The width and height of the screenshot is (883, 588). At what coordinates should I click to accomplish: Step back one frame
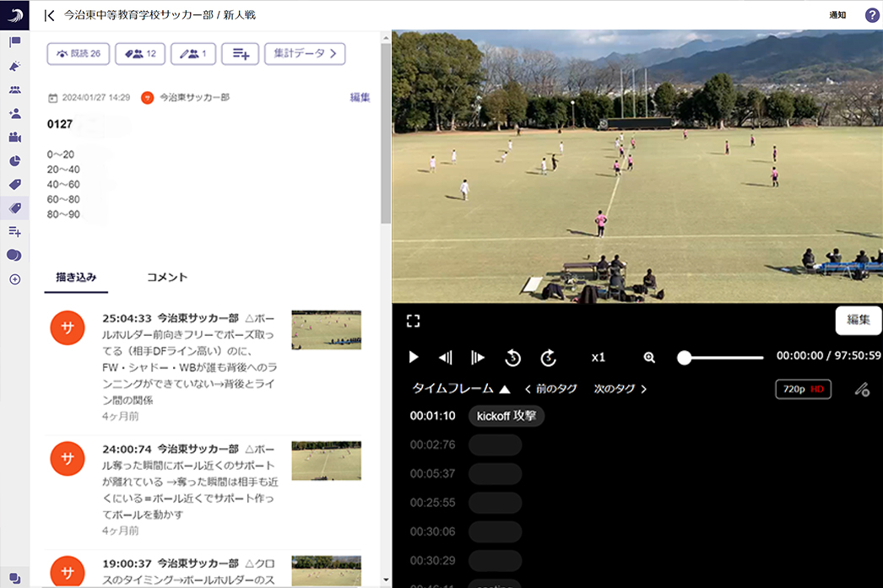click(446, 357)
